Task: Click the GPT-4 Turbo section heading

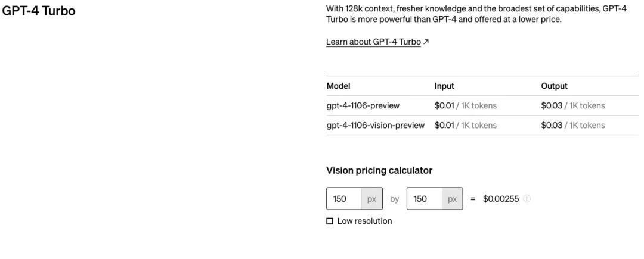Action: pos(39,11)
